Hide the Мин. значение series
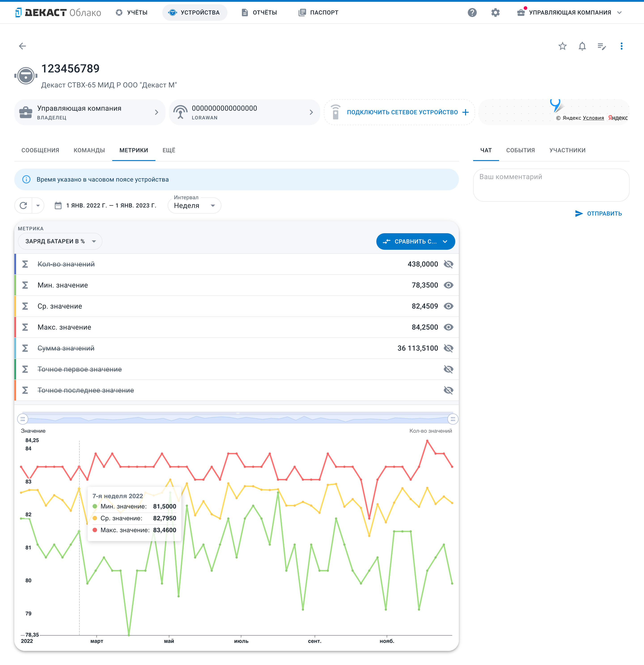 click(449, 285)
